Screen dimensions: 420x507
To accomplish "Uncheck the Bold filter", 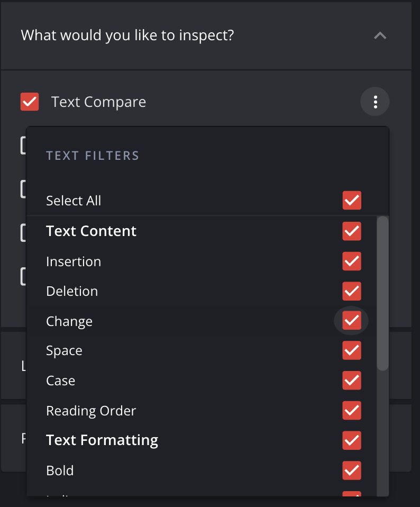I will pyautogui.click(x=352, y=470).
